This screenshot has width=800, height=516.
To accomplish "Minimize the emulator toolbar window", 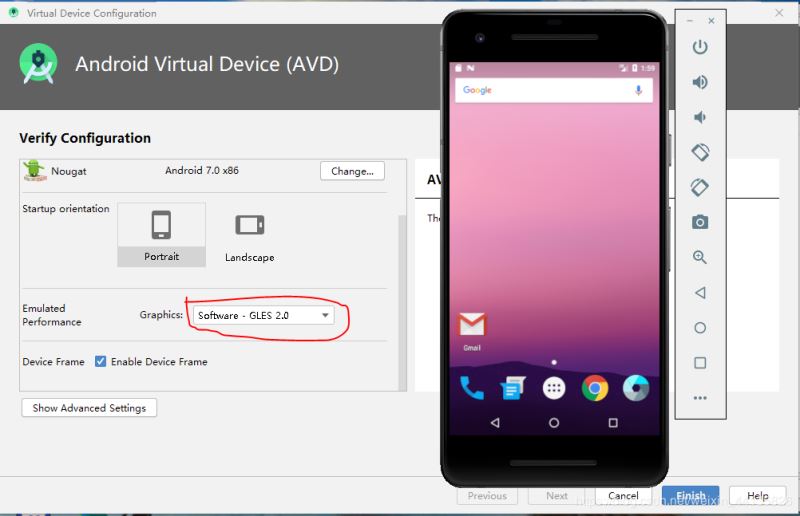I will [690, 21].
